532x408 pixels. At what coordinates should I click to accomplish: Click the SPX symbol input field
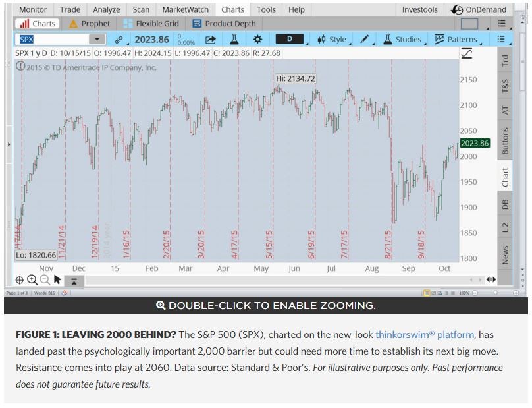click(x=53, y=40)
